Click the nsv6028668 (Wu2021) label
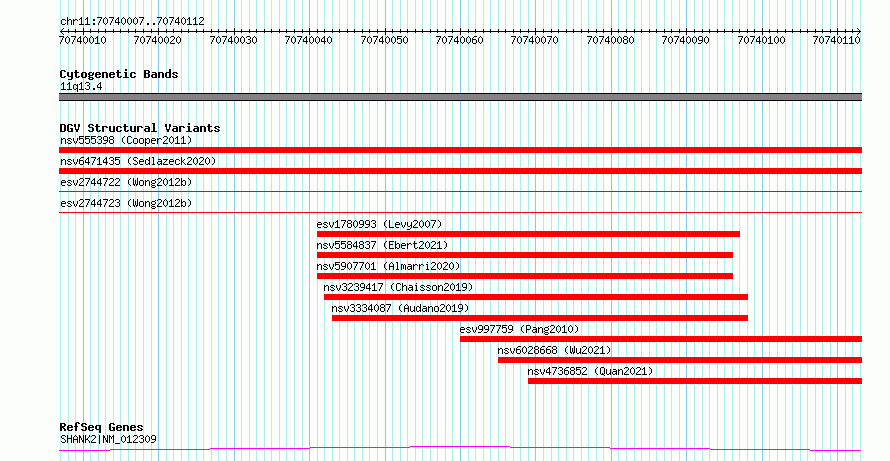The image size is (890, 461). [554, 350]
